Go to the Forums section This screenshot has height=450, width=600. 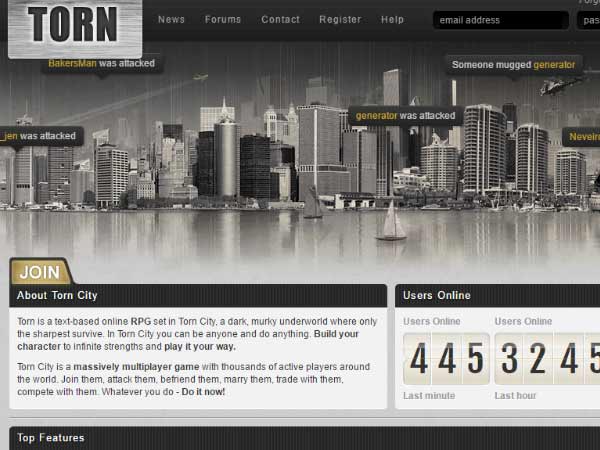click(x=223, y=19)
